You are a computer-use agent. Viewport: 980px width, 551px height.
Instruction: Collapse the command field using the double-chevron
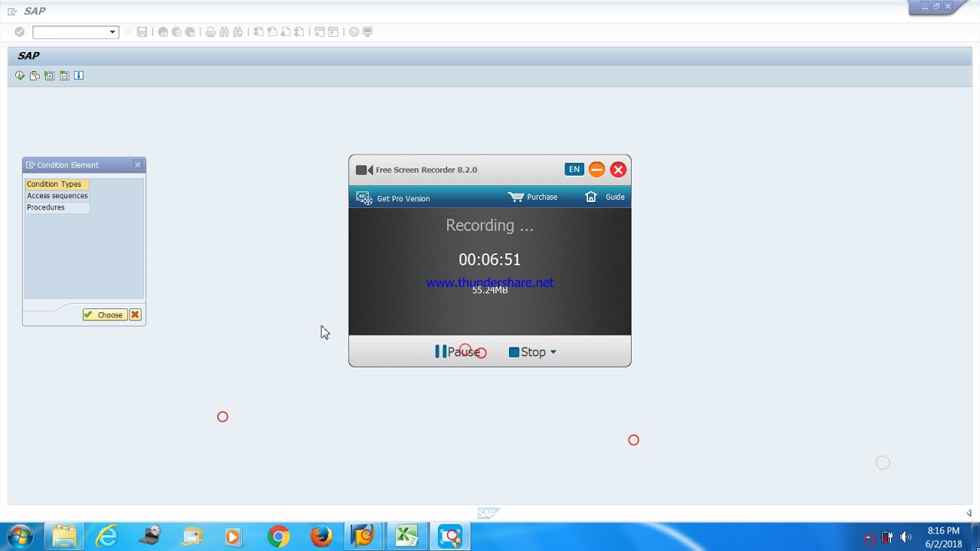129,32
